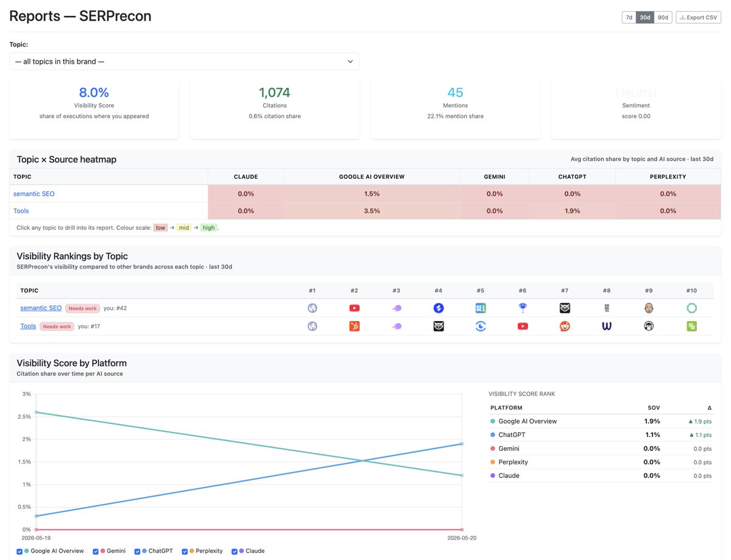
Task: Click the SOV column header
Action: [x=654, y=408]
